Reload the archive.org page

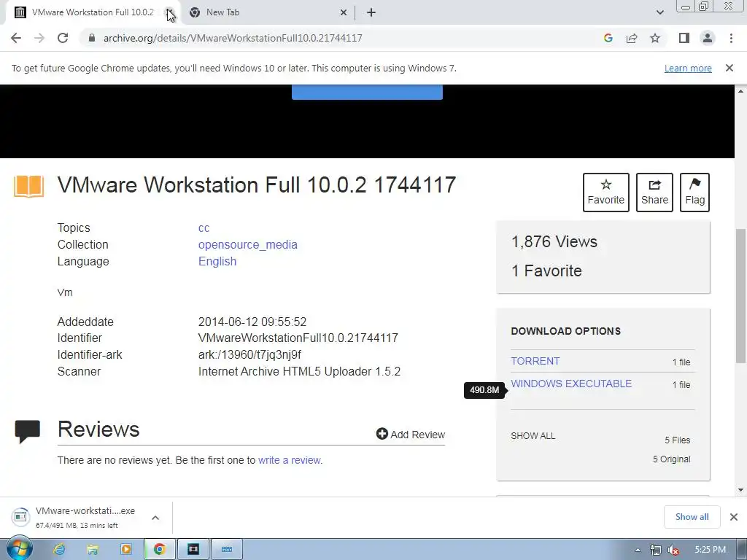[63, 38]
